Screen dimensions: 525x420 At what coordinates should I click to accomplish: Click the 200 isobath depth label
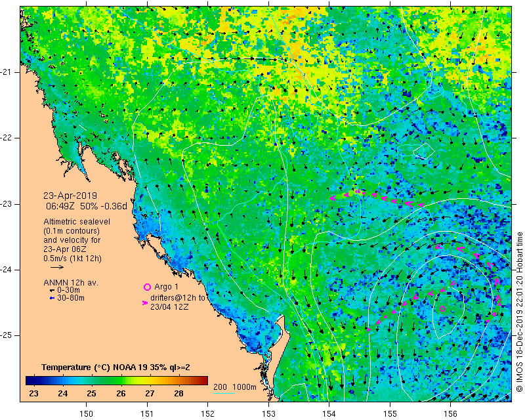point(220,387)
